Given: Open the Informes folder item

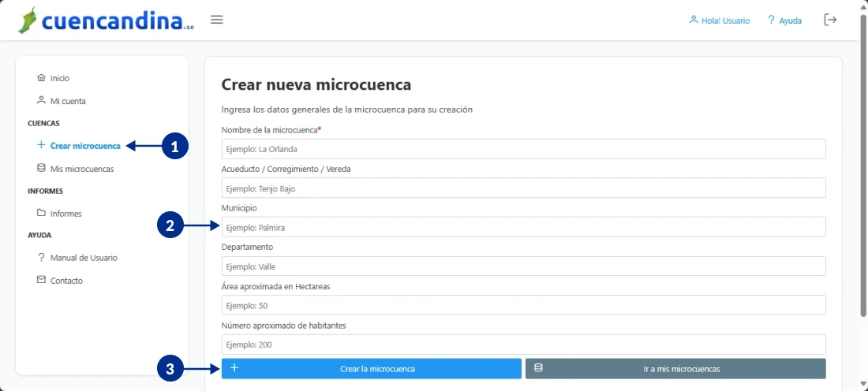Looking at the screenshot, I should (x=65, y=214).
